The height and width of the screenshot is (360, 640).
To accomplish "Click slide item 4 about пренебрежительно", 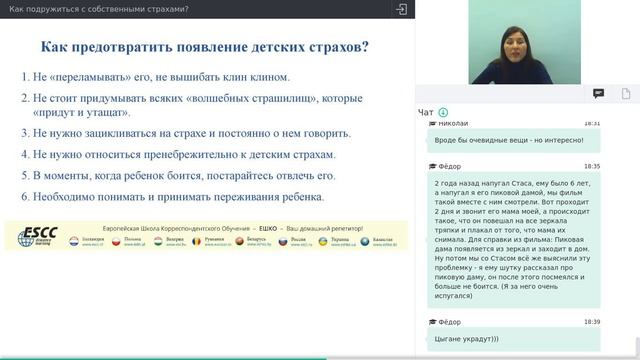I will pos(178,155).
